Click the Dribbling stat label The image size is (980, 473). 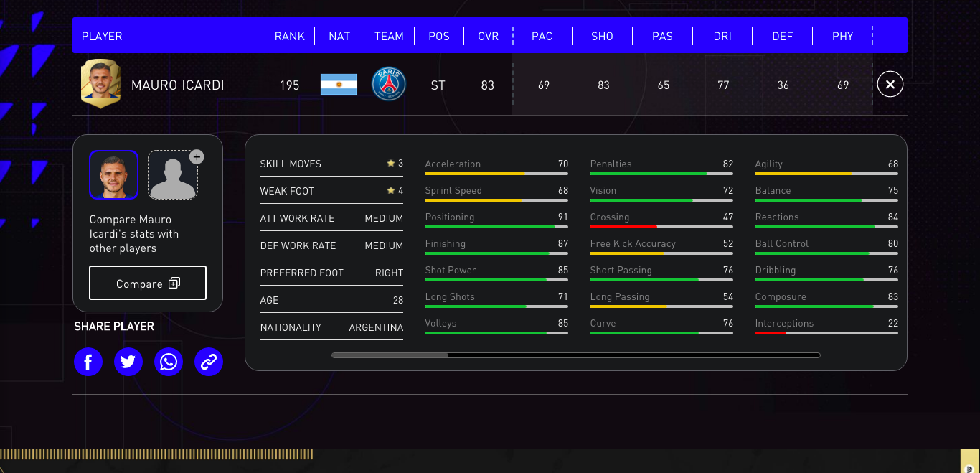[776, 270]
